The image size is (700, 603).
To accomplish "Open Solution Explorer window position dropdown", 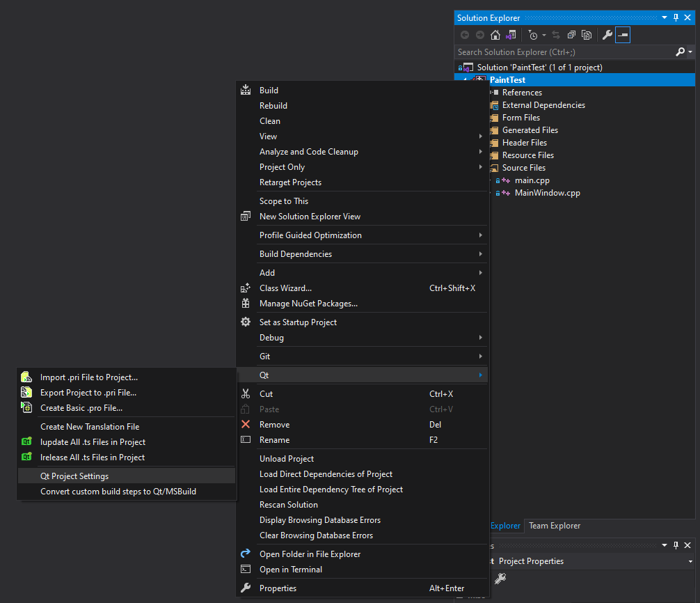I will (665, 18).
